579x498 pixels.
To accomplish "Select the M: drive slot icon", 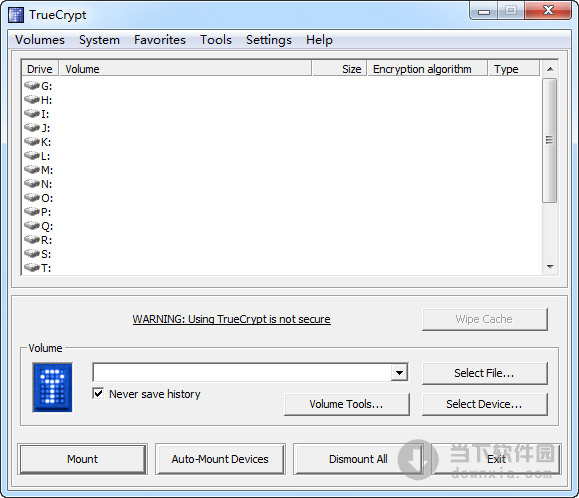I will (x=32, y=170).
